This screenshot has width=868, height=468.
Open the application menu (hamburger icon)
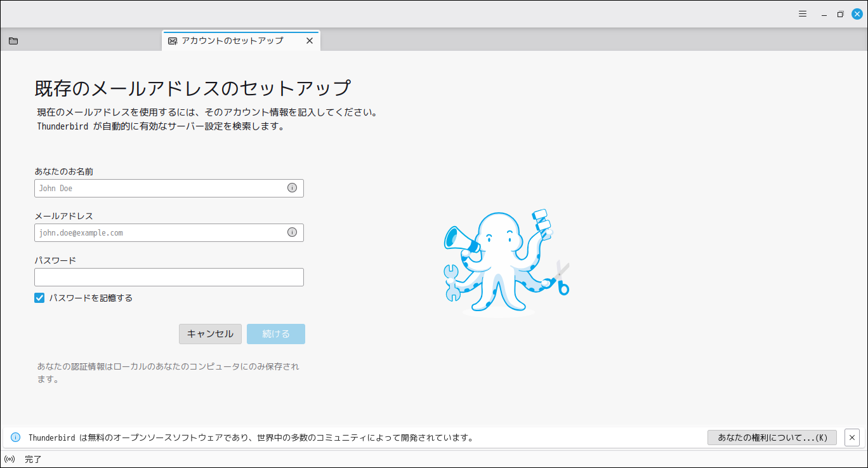click(x=802, y=13)
